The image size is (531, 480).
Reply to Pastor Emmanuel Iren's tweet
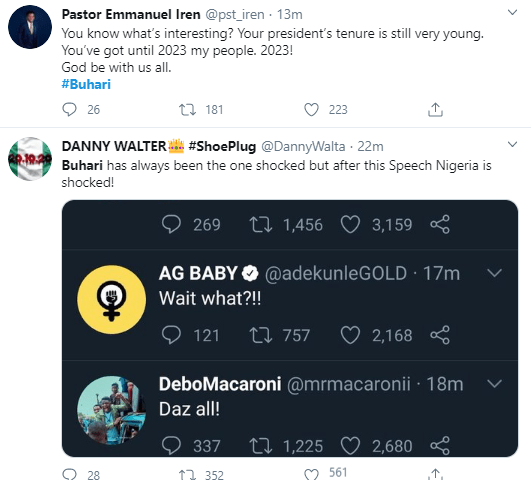69,110
